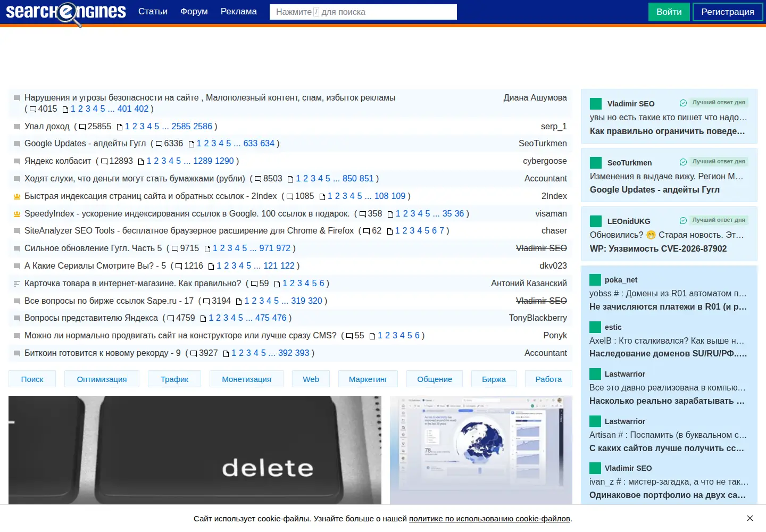Open the Форум menu item
The width and height of the screenshot is (766, 532).
(x=194, y=12)
